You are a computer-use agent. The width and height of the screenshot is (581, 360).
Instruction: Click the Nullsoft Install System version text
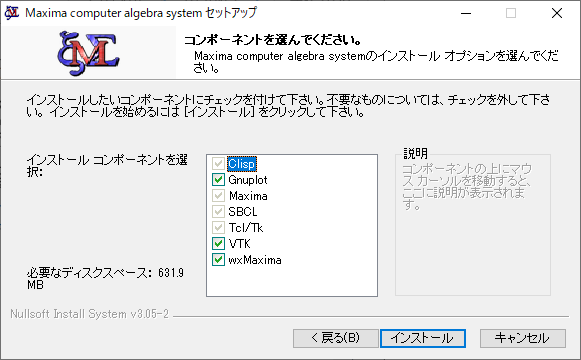89,314
